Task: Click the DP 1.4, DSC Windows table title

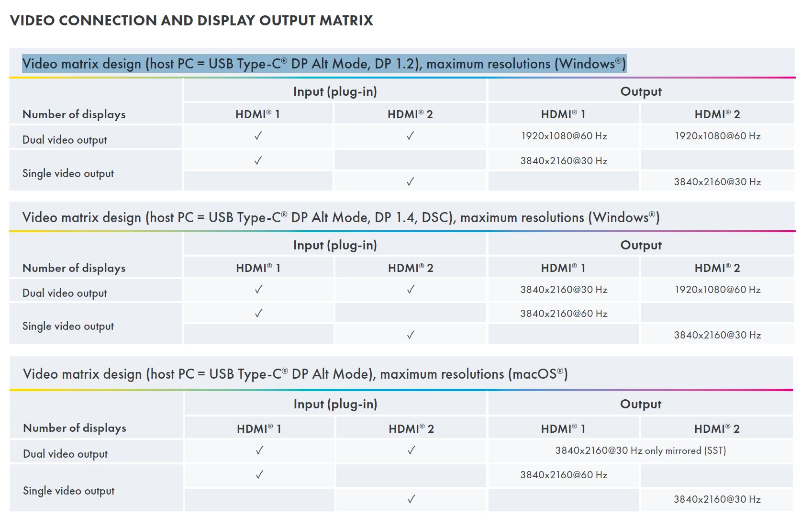Action: [x=341, y=217]
